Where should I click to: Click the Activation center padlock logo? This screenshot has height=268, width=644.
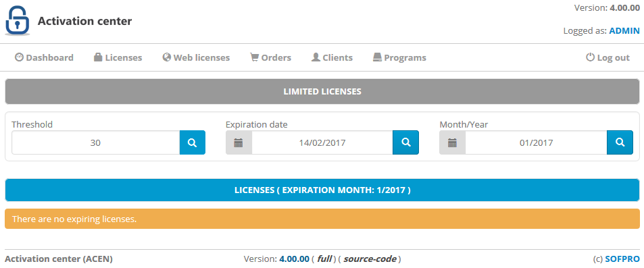[18, 20]
